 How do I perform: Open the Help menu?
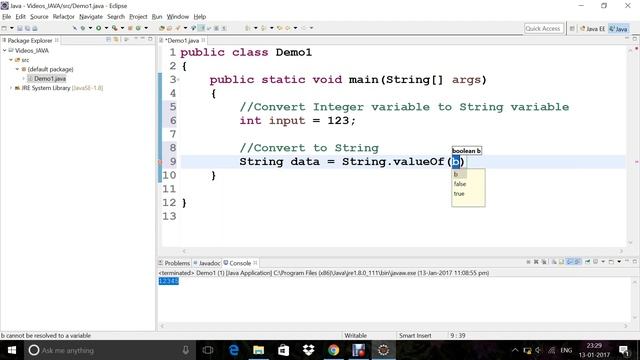200,17
